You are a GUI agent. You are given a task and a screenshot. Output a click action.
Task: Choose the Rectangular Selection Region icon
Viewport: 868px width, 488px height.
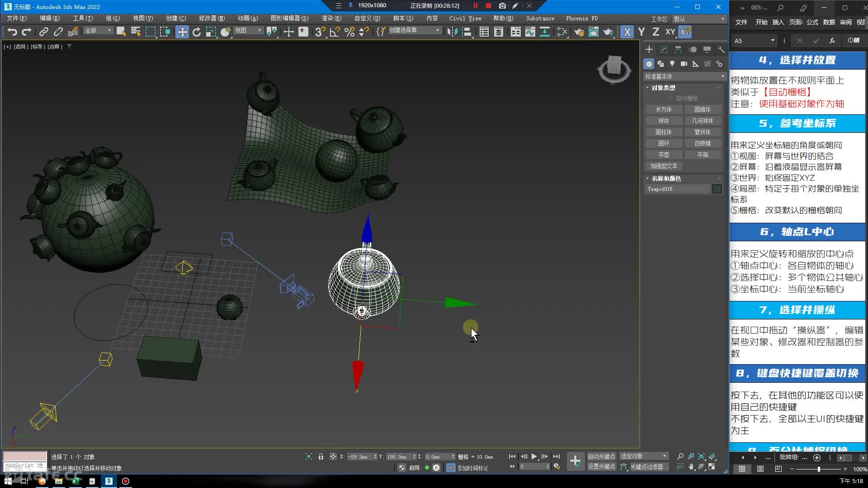(x=151, y=32)
